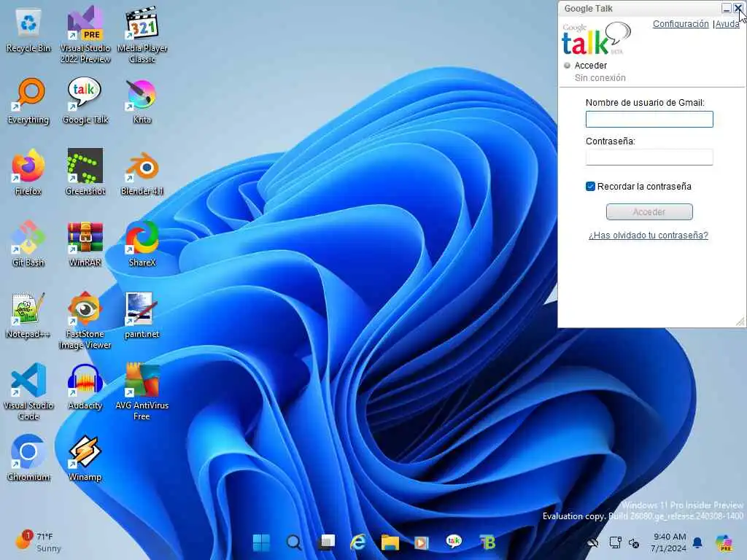Open the media player taskbar icon
Screen dimensions: 747x560
(422, 542)
